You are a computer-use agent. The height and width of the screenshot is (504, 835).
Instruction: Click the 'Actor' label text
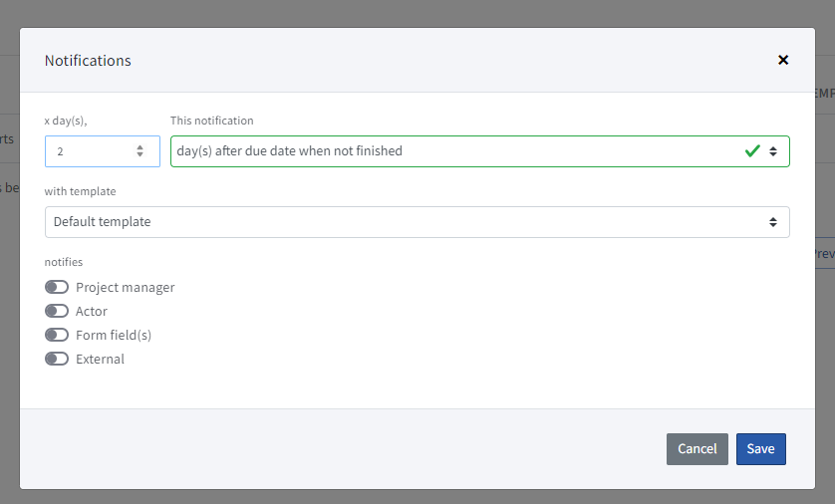click(92, 311)
